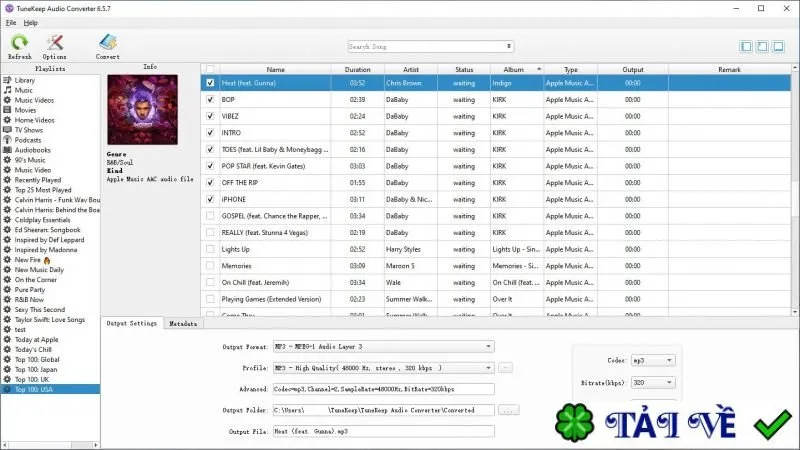Open the Audiobooks playlist icon
Screen dimensions: 800x450
click(x=7, y=150)
